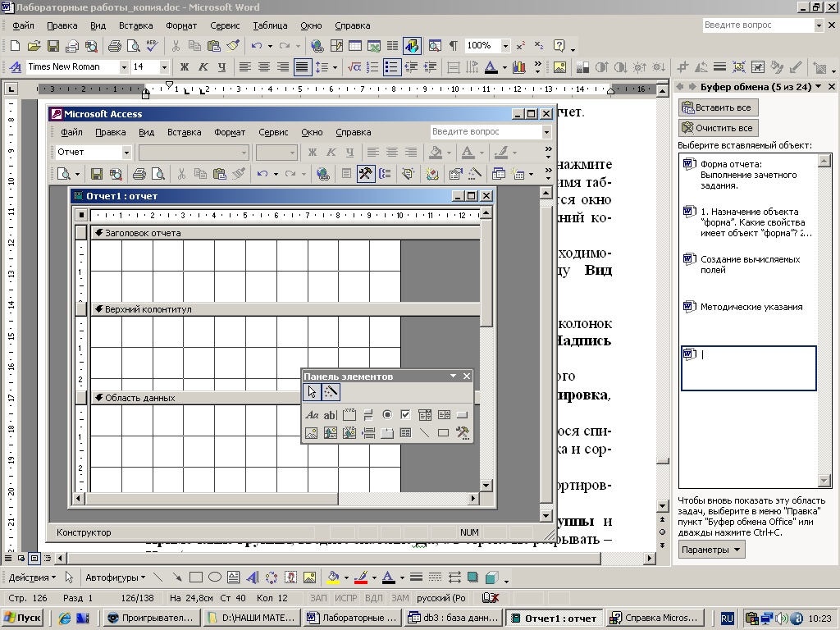840x630 pixels.
Task: Open the Файл menu in Word
Action: pos(23,25)
